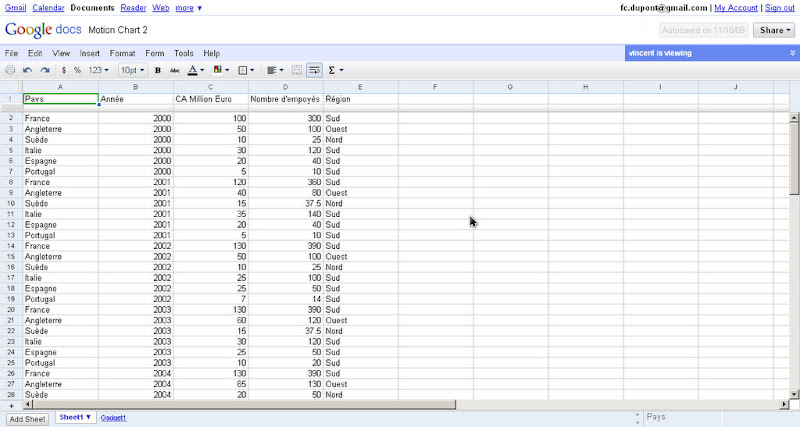Expand the 'more' services dropdown
This screenshot has width=800, height=427.
(x=189, y=8)
